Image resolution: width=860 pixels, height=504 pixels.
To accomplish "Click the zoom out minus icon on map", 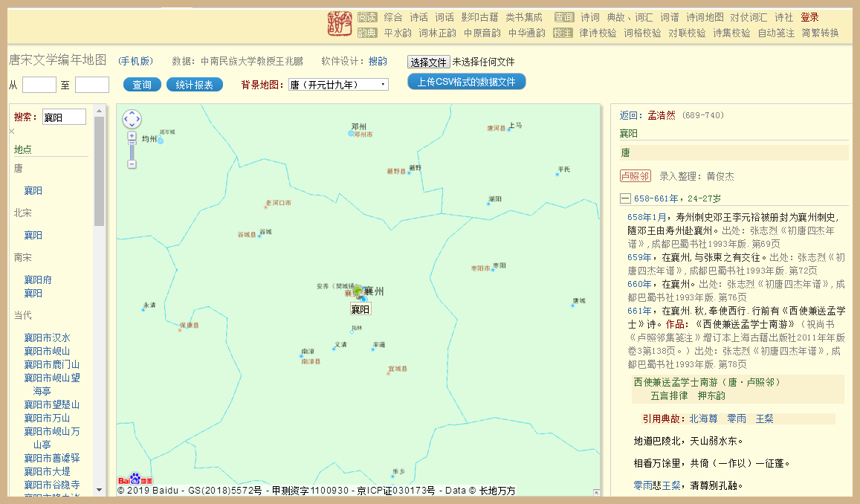I will (132, 164).
